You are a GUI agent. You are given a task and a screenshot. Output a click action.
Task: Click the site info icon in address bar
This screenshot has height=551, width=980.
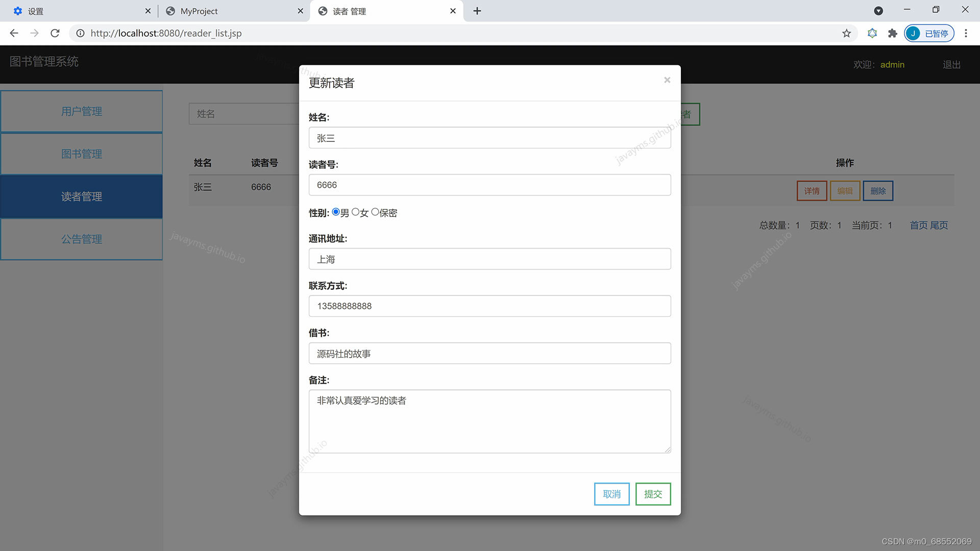80,33
